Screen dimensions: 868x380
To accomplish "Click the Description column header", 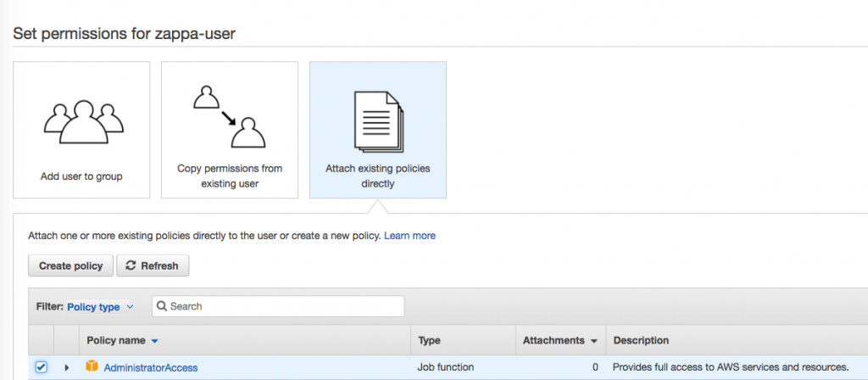I will [641, 341].
